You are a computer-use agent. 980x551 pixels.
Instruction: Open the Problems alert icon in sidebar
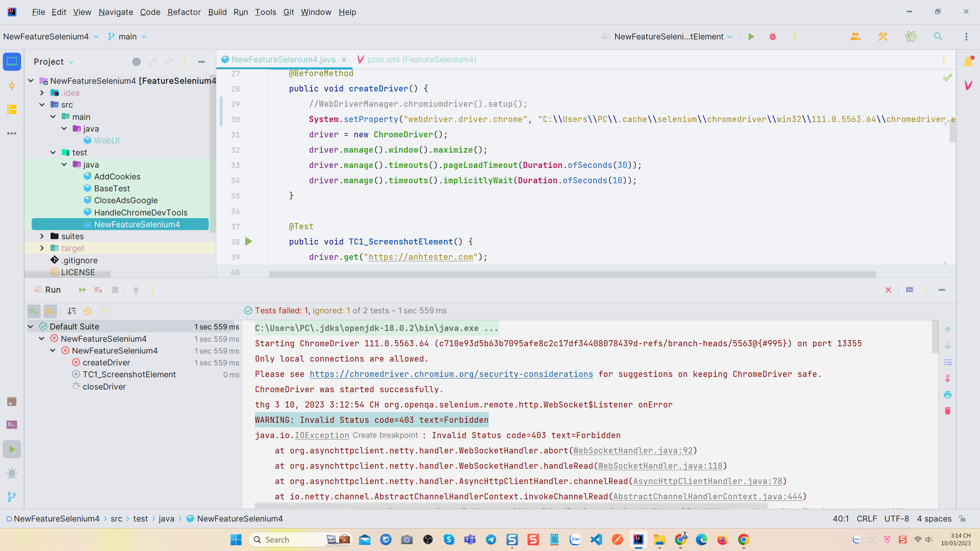tap(12, 473)
